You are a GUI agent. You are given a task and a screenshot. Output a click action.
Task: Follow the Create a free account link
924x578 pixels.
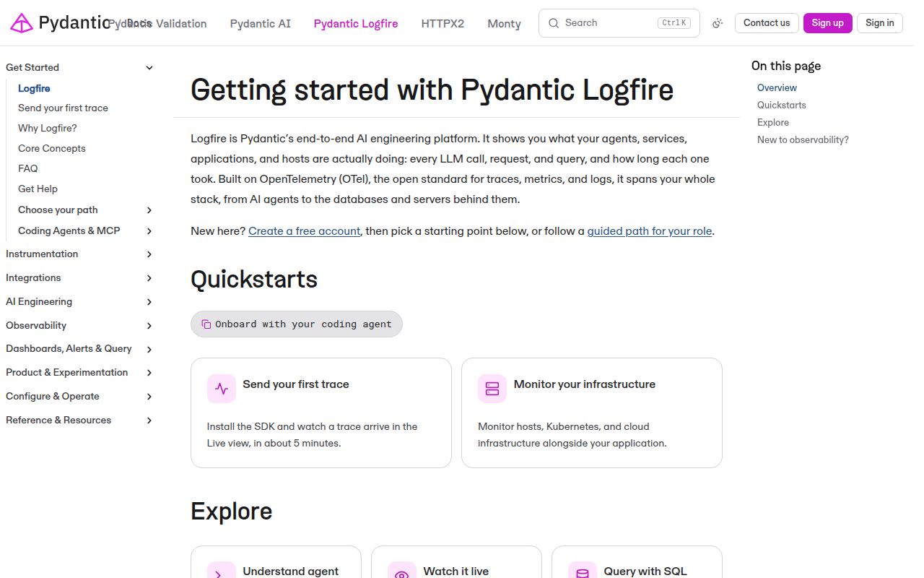(x=304, y=231)
